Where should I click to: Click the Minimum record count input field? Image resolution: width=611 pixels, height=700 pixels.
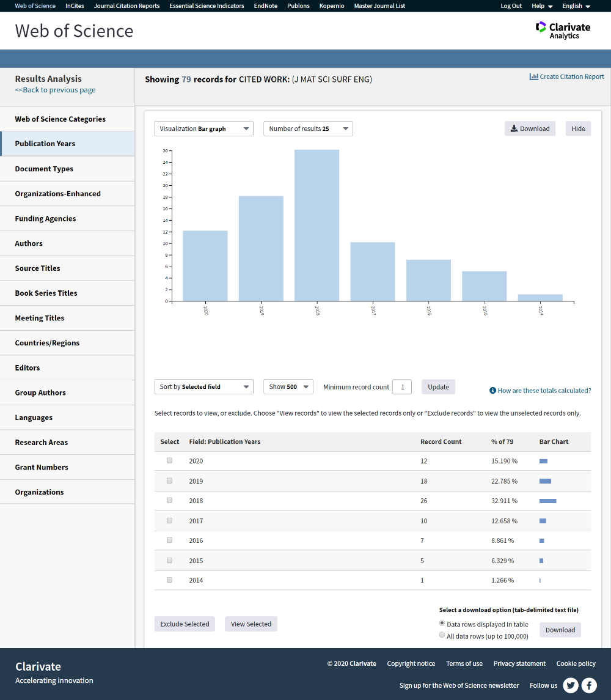(401, 386)
